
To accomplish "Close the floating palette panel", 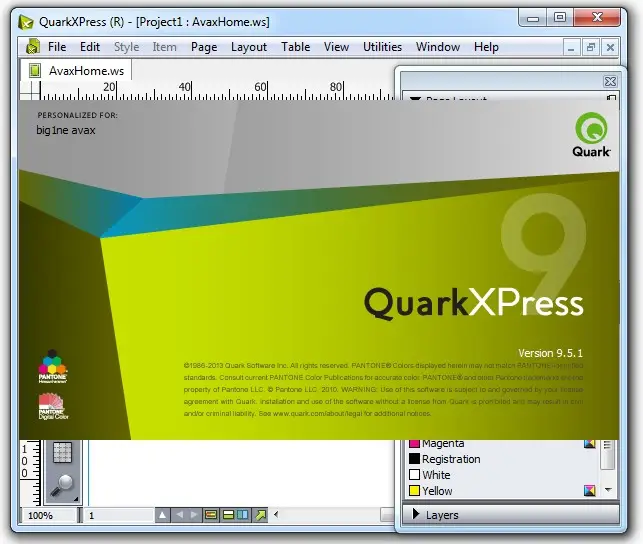I will [x=610, y=81].
